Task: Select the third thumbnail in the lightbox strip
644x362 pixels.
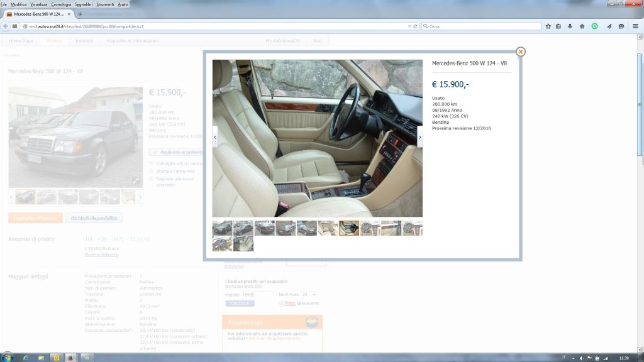Action: coord(265,228)
